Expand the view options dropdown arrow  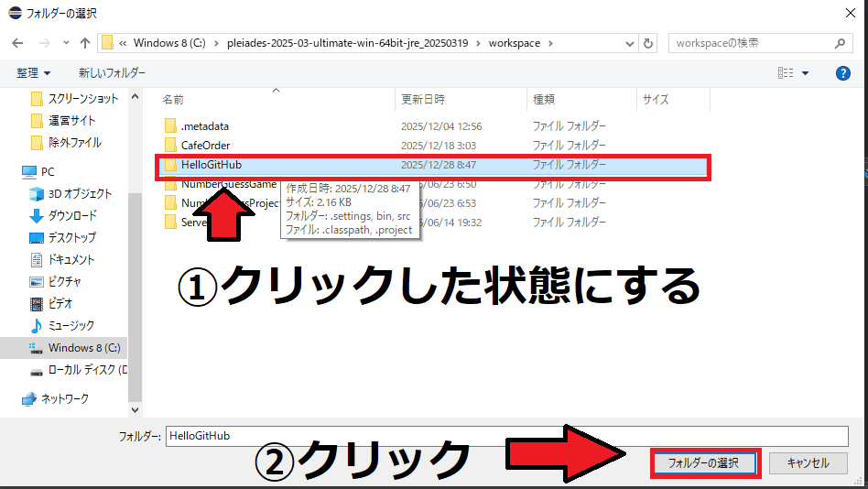pyautogui.click(x=806, y=72)
